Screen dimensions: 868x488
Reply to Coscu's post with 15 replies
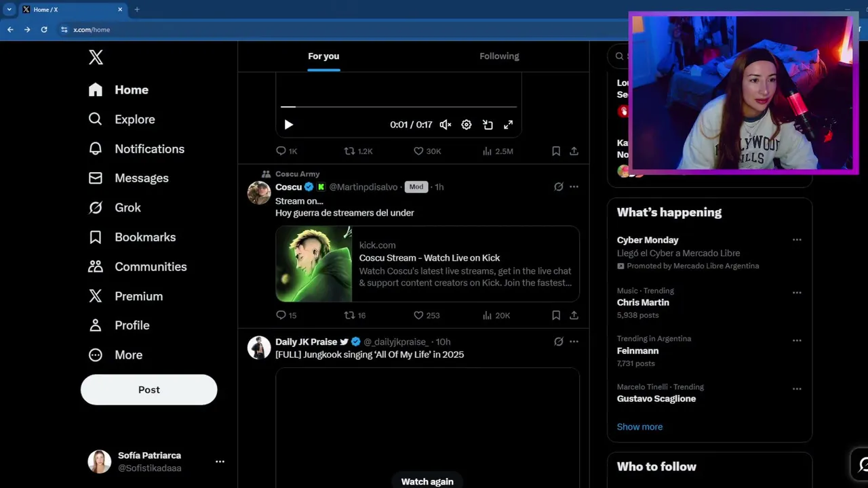pos(286,315)
